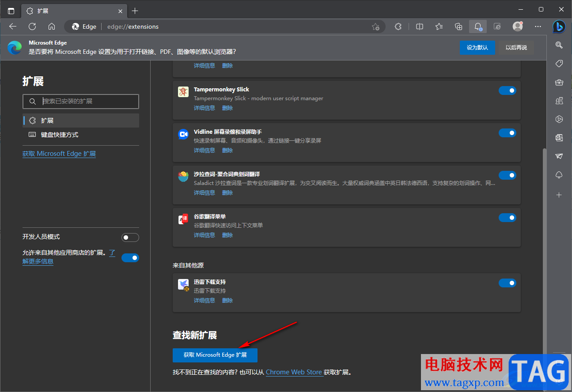Click the 获取 Microsoft Edge 扩展 blue button
Viewport: 572px width, 392px height.
[215, 355]
